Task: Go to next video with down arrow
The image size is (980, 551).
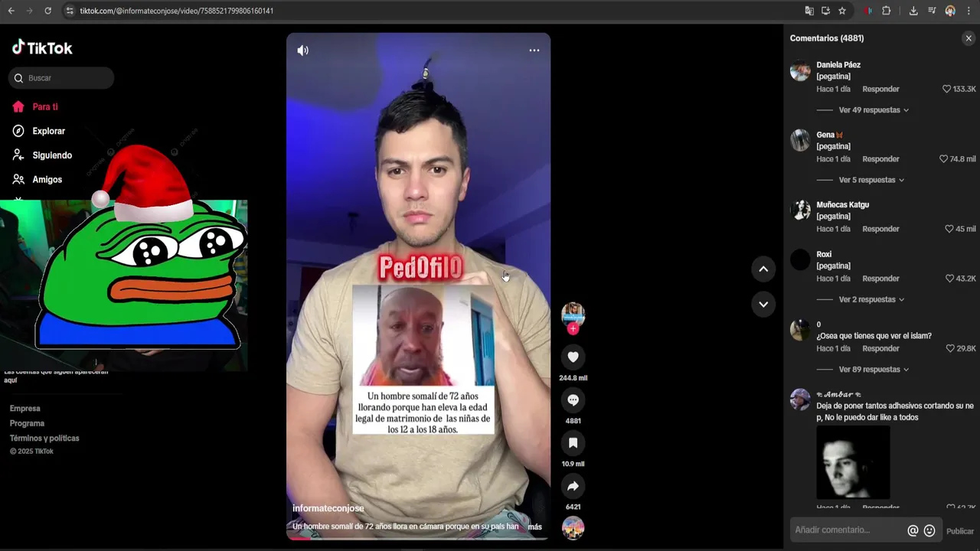Action: pos(763,304)
